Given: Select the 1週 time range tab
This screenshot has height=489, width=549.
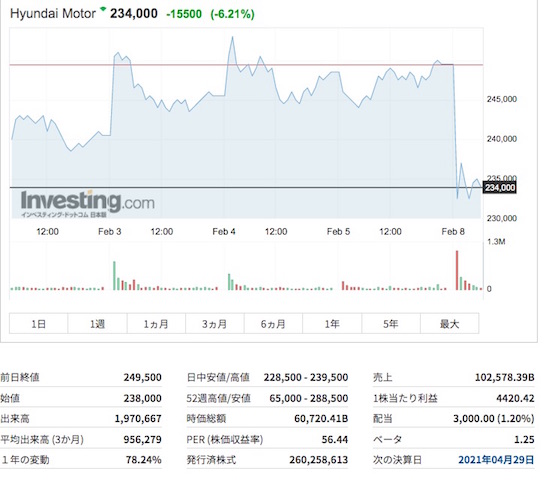Looking at the screenshot, I should click(x=97, y=324).
